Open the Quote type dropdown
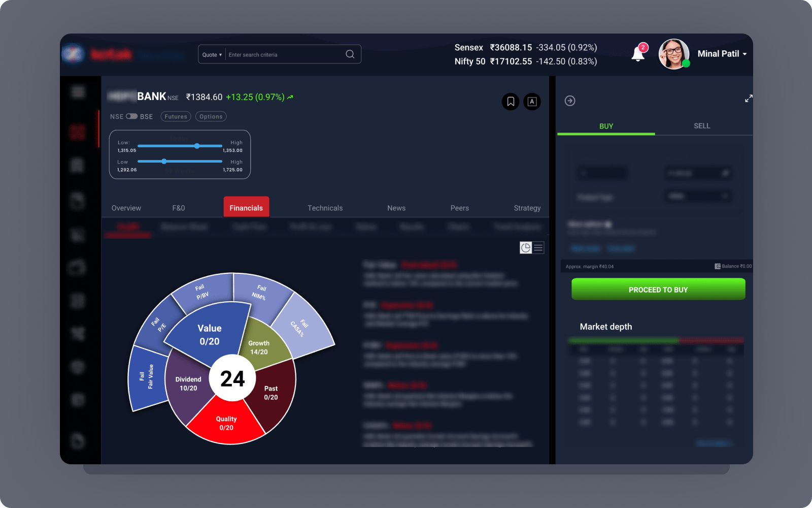This screenshot has width=812, height=508. coord(212,55)
